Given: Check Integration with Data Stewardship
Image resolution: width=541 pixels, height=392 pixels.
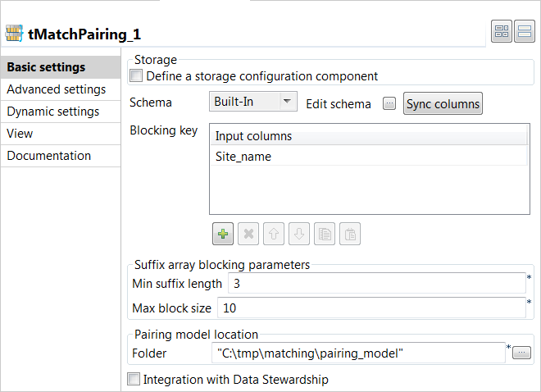Looking at the screenshot, I should (134, 380).
